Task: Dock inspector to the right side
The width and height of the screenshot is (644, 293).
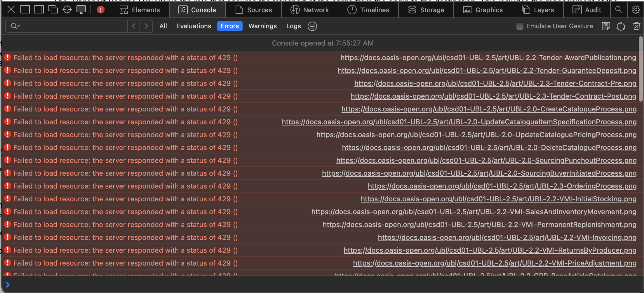Action: [x=39, y=10]
